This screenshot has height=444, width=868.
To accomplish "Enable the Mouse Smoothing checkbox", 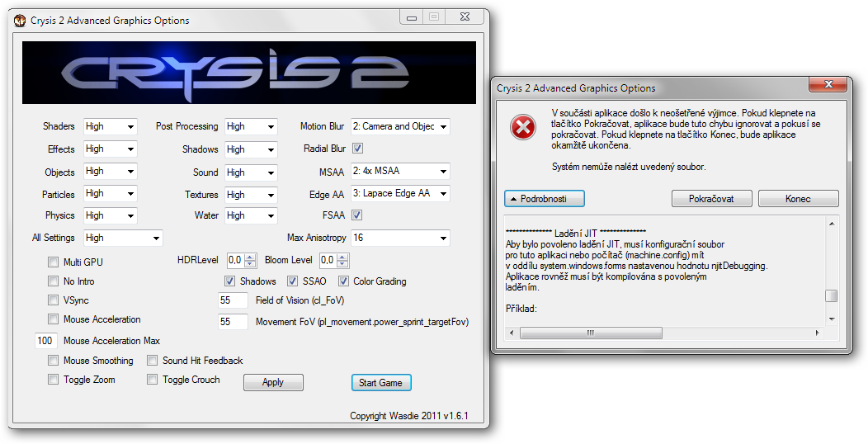I will click(x=53, y=361).
